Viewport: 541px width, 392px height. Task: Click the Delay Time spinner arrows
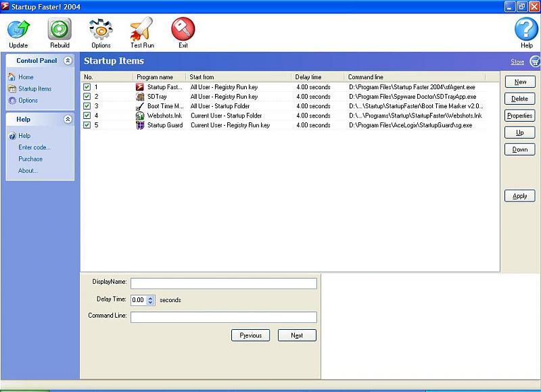tap(150, 300)
